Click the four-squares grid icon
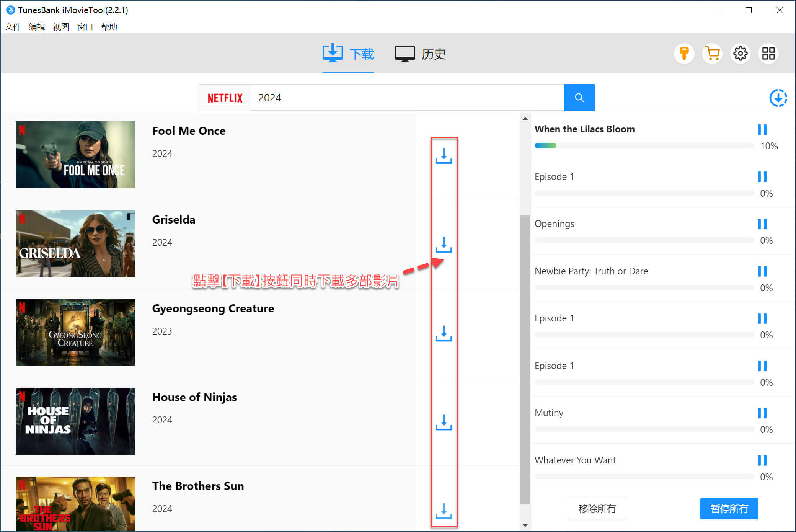 768,54
